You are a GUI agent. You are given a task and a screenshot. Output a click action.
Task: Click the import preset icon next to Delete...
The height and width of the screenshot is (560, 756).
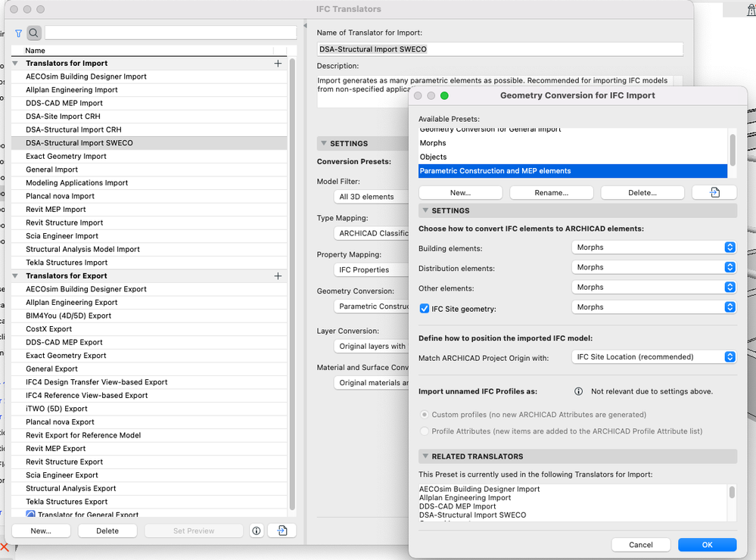(x=714, y=192)
